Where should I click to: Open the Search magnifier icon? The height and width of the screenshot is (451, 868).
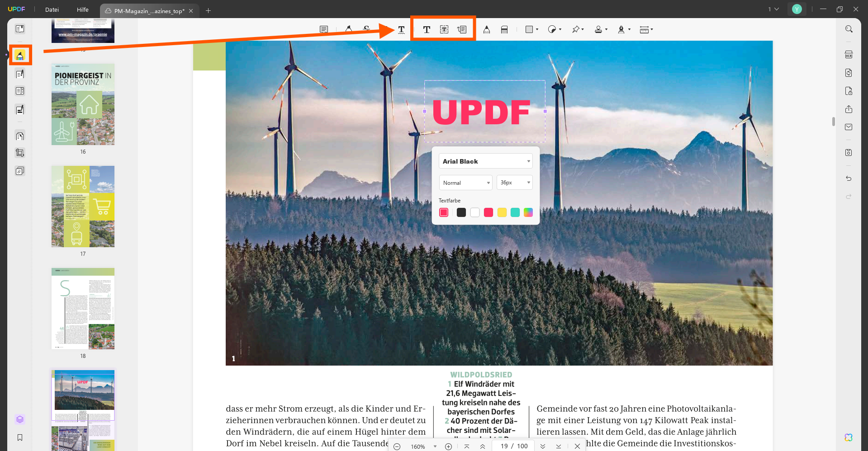click(849, 29)
